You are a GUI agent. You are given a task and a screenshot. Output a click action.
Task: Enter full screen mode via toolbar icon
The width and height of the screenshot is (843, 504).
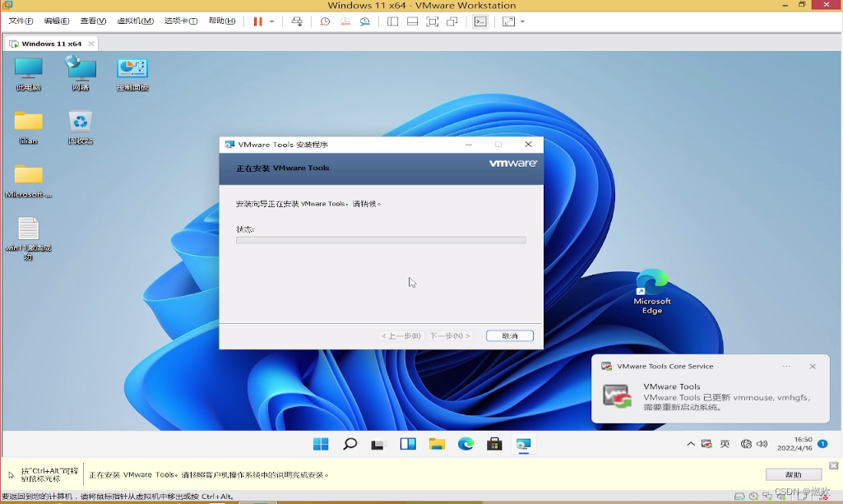(433, 21)
